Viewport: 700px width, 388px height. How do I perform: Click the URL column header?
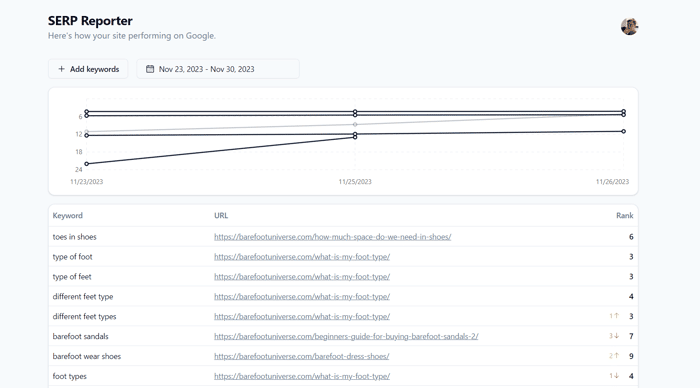(x=221, y=215)
